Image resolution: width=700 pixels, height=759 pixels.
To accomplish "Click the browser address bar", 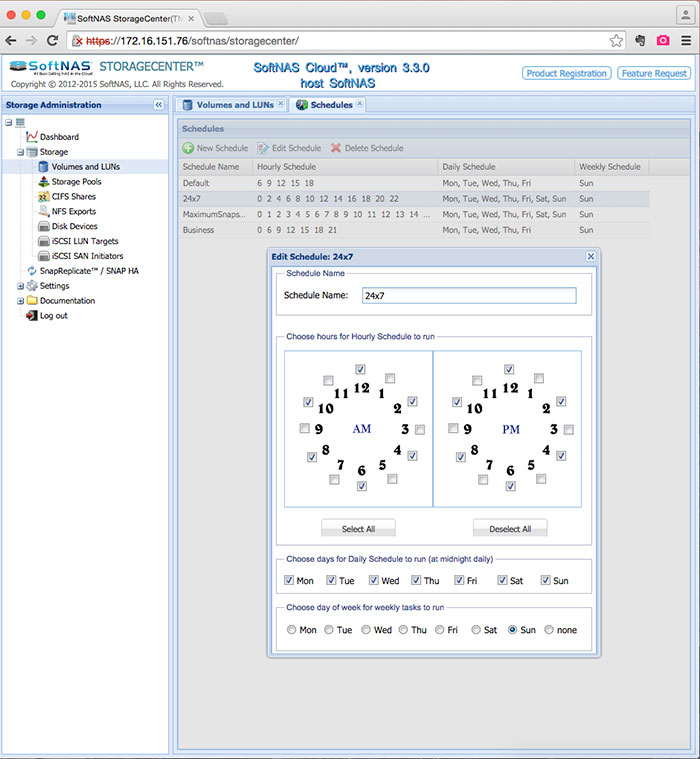I will 339,41.
